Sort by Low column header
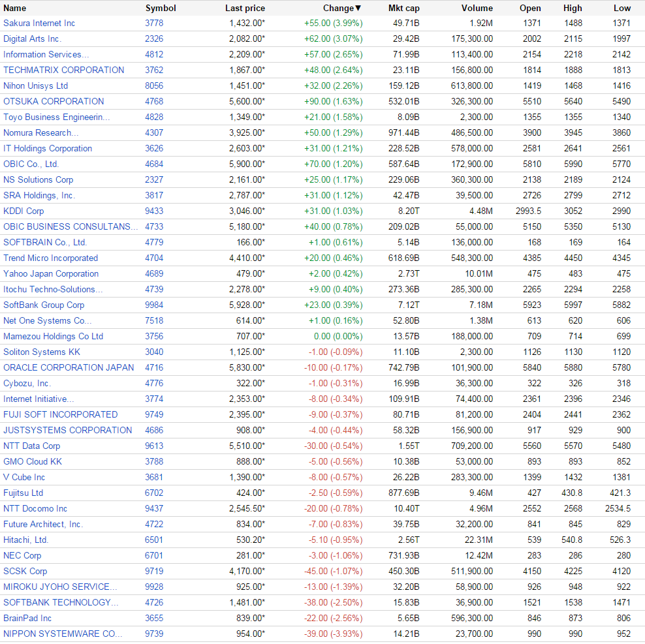The height and width of the screenshot is (644, 645). tap(622, 8)
